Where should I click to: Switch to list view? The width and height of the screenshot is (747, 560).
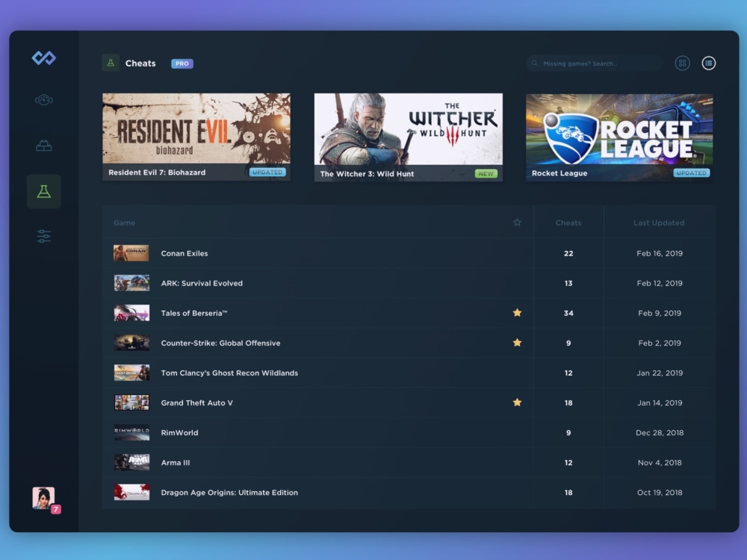coord(708,63)
